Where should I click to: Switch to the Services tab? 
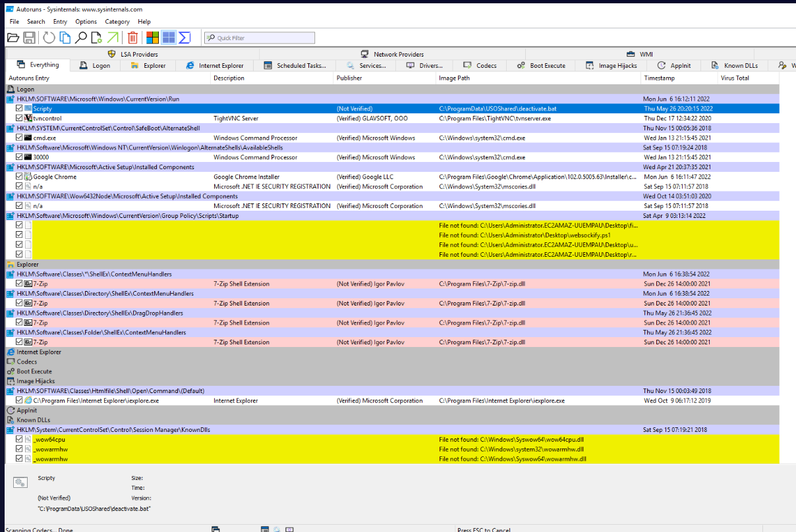pos(367,66)
